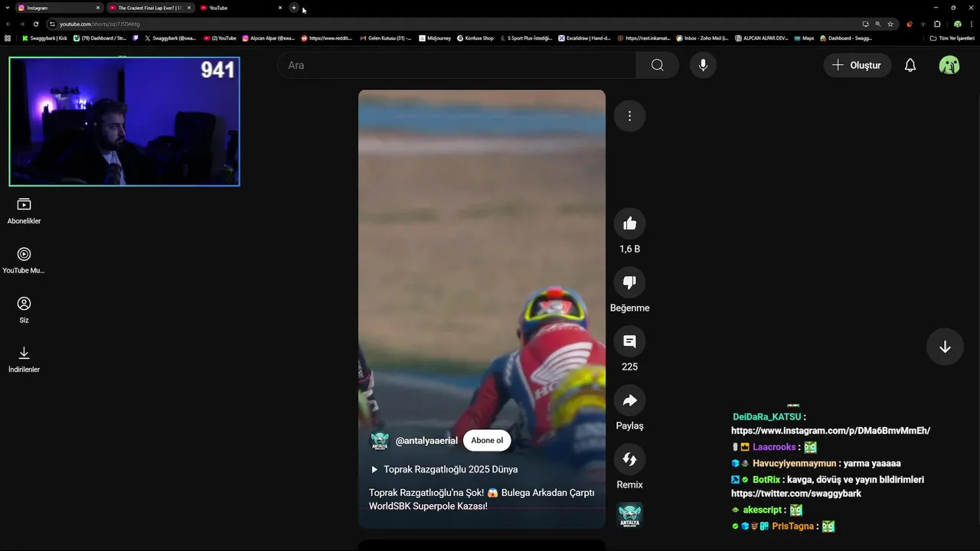This screenshot has height=551, width=980.
Task: Reload the page with the refresh icon
Action: pyautogui.click(x=35, y=24)
